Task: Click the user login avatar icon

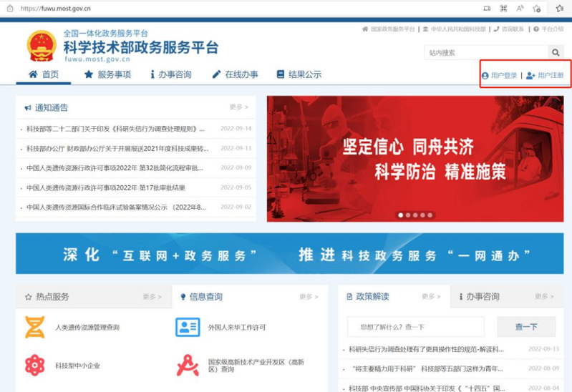Action: [485, 76]
